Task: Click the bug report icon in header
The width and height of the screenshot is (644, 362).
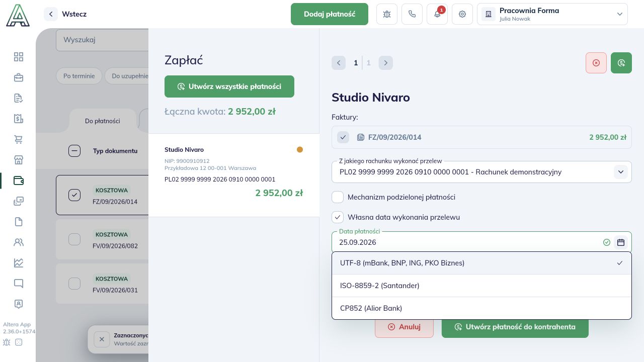Action: (387, 14)
